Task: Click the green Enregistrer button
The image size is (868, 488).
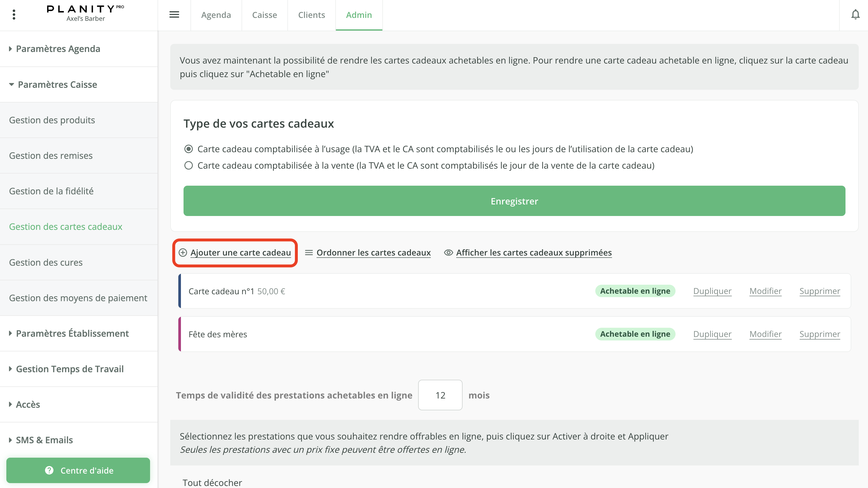Action: (x=514, y=201)
